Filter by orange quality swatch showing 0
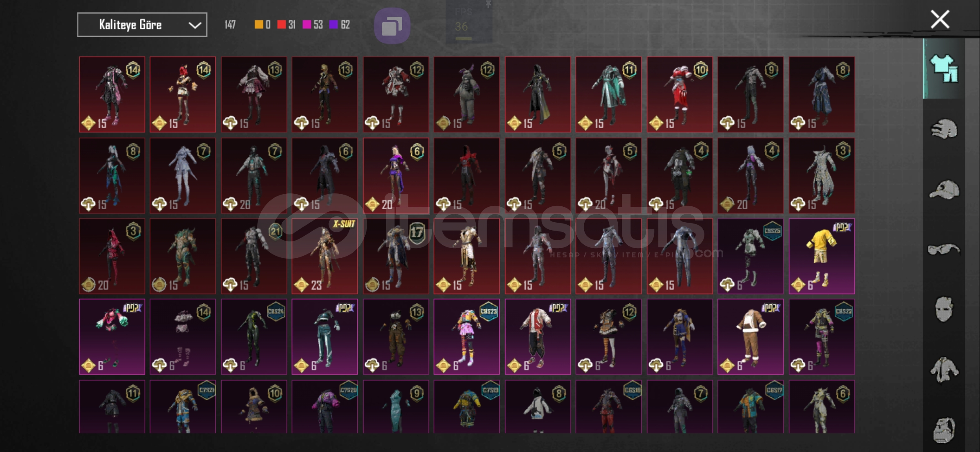 (x=263, y=25)
